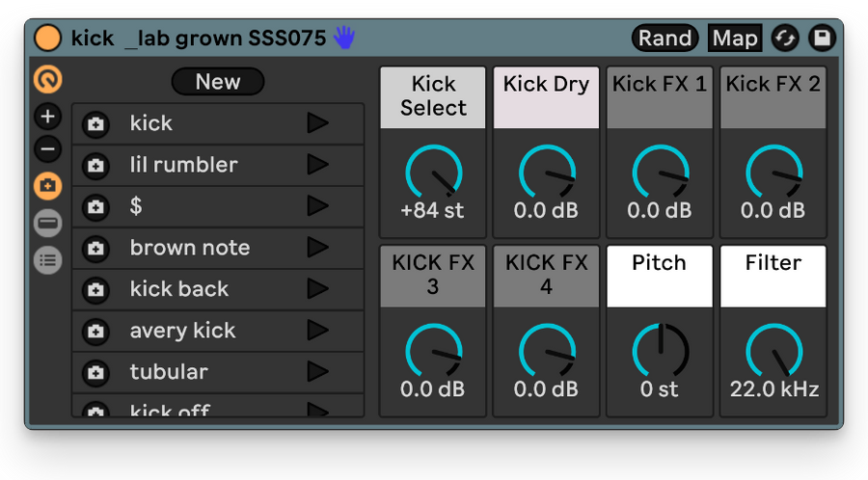The height and width of the screenshot is (480, 868).
Task: Click the Pitch macro knob
Action: tap(661, 351)
